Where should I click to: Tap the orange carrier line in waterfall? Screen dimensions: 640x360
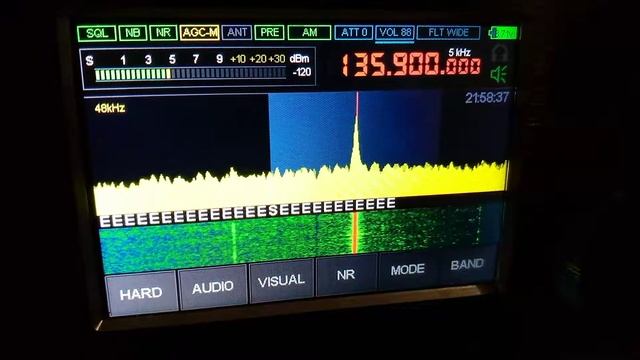pyautogui.click(x=355, y=233)
